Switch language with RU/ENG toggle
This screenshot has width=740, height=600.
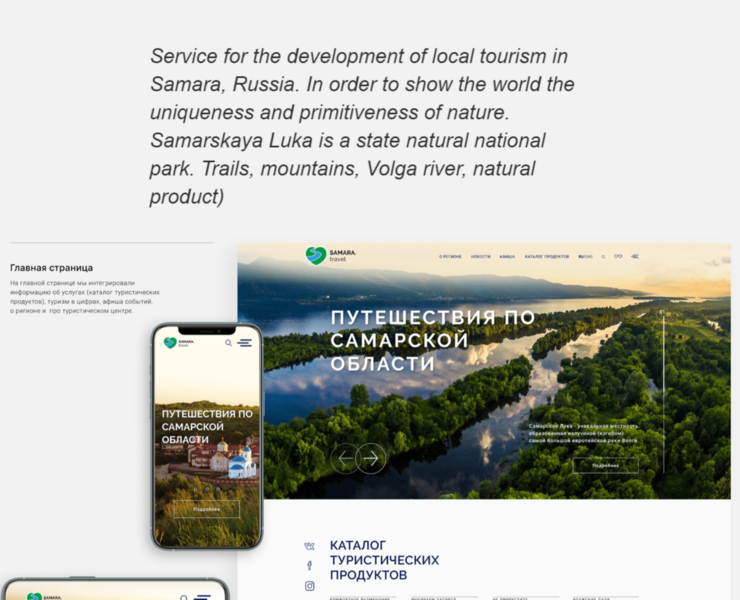(x=585, y=257)
